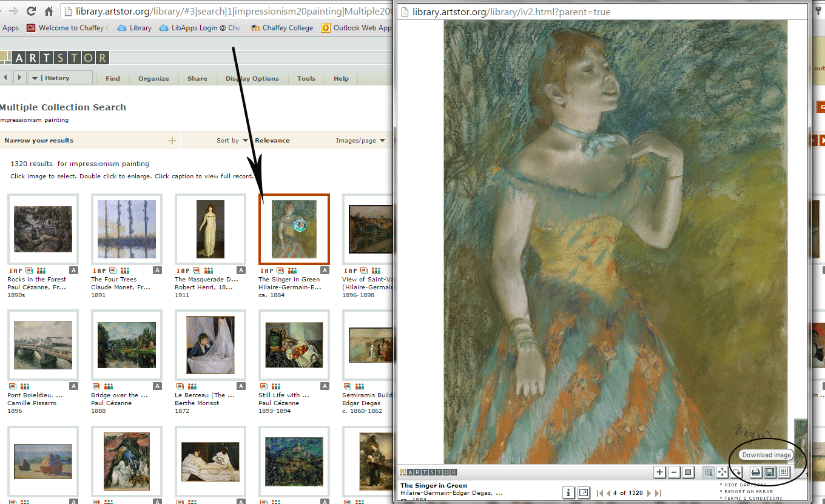Click caption 'Berthe Morisot'
The width and height of the screenshot is (825, 504).
point(197,403)
